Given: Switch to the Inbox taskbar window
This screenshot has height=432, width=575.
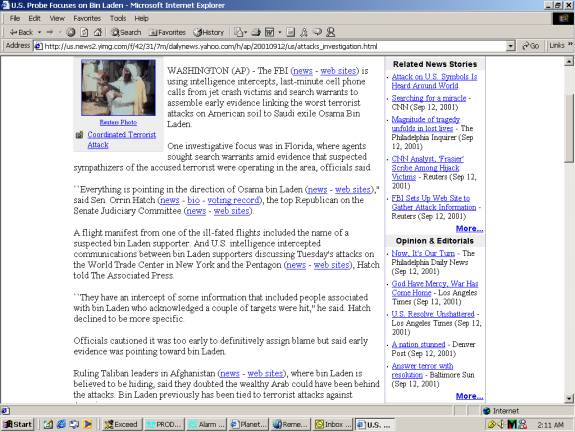Looking at the screenshot, I should tap(332, 424).
